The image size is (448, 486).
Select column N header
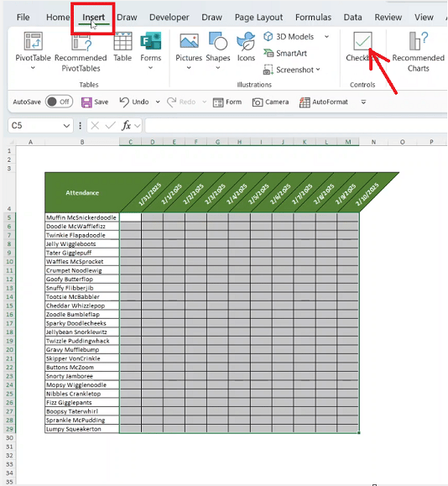(373, 142)
